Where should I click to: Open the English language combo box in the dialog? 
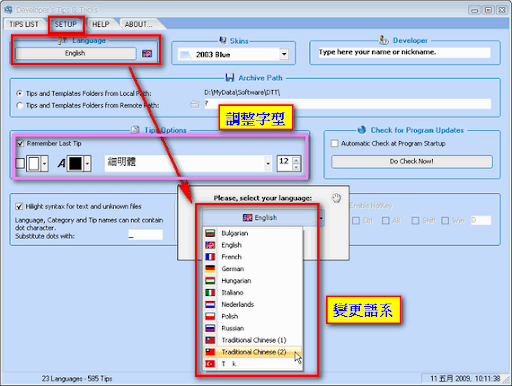(x=263, y=218)
